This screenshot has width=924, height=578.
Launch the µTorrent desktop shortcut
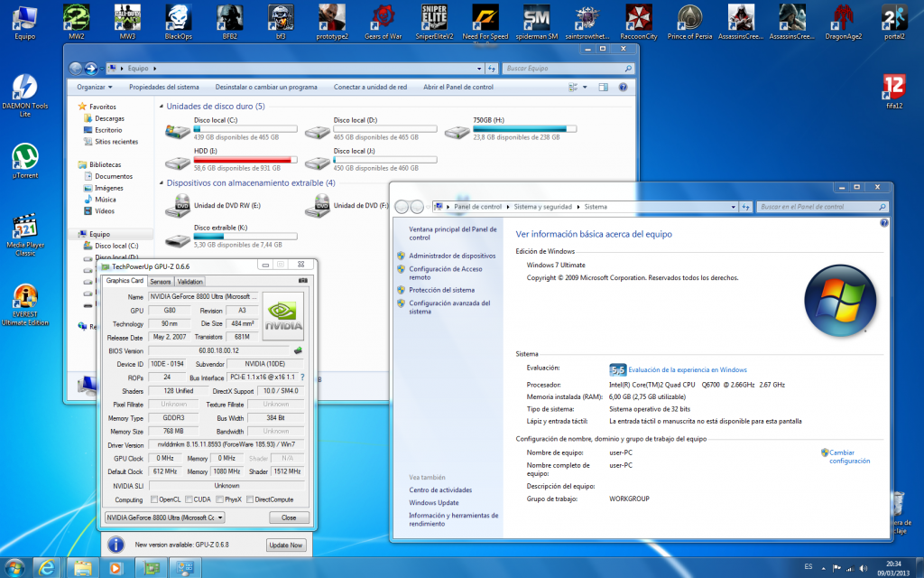(24, 161)
